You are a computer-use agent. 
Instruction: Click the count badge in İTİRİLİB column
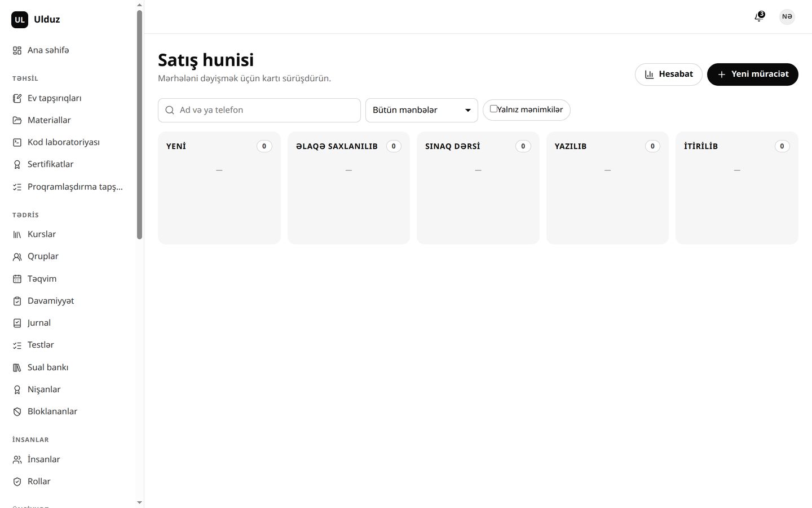pos(782,146)
